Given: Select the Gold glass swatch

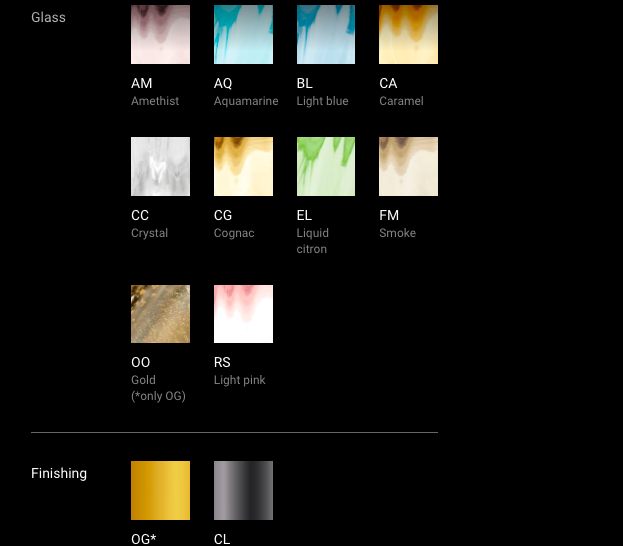Looking at the screenshot, I should (x=160, y=314).
